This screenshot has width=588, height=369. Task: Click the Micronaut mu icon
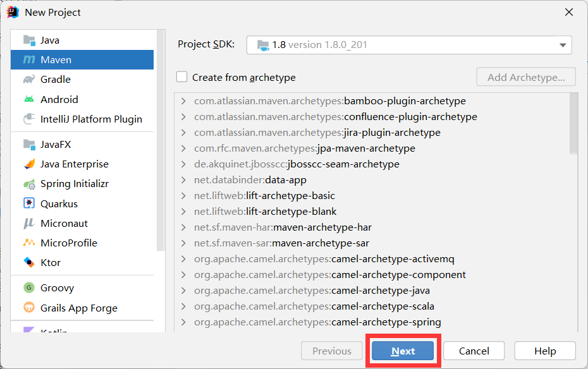[29, 223]
